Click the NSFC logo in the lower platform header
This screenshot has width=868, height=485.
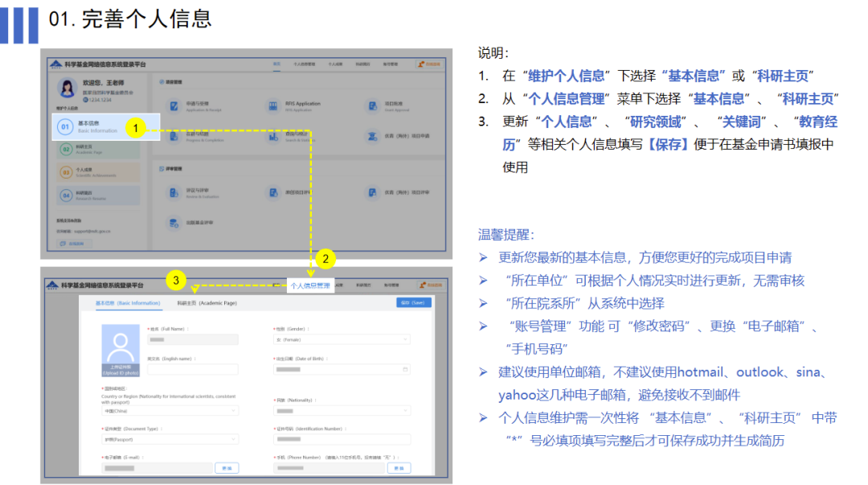[x=52, y=285]
